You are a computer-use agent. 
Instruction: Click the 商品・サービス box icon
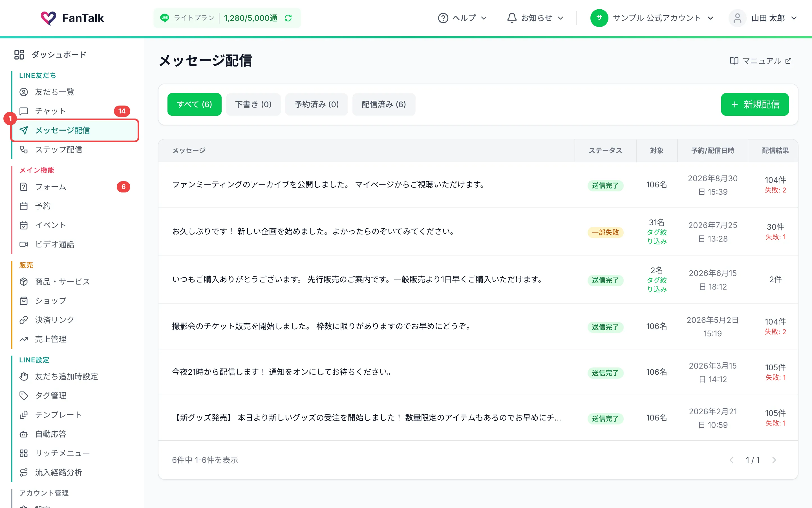pos(24,281)
